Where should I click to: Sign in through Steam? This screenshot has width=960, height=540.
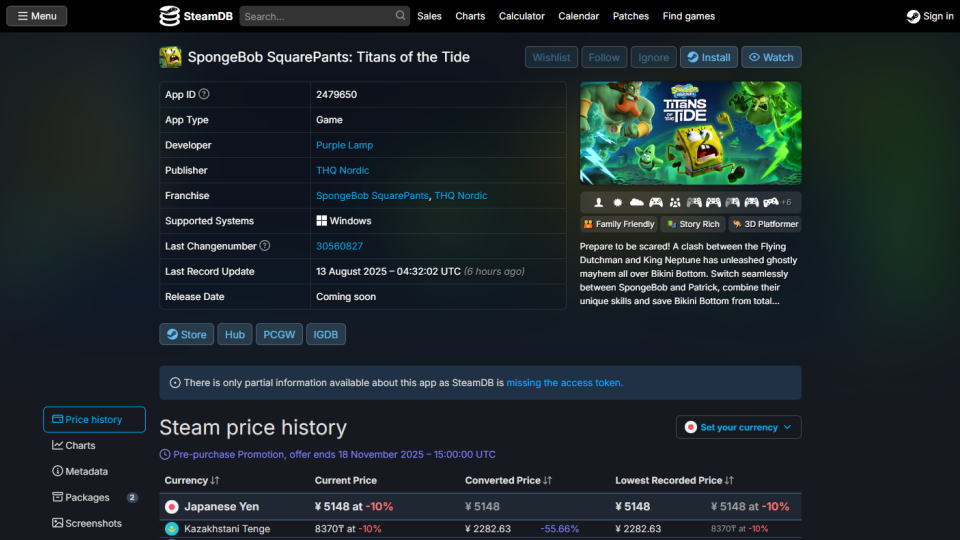point(929,16)
